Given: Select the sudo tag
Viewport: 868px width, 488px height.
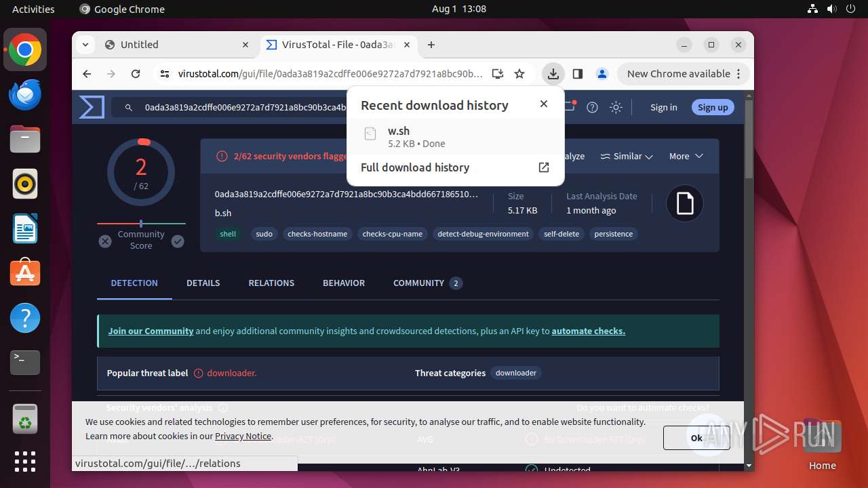Looking at the screenshot, I should 264,234.
